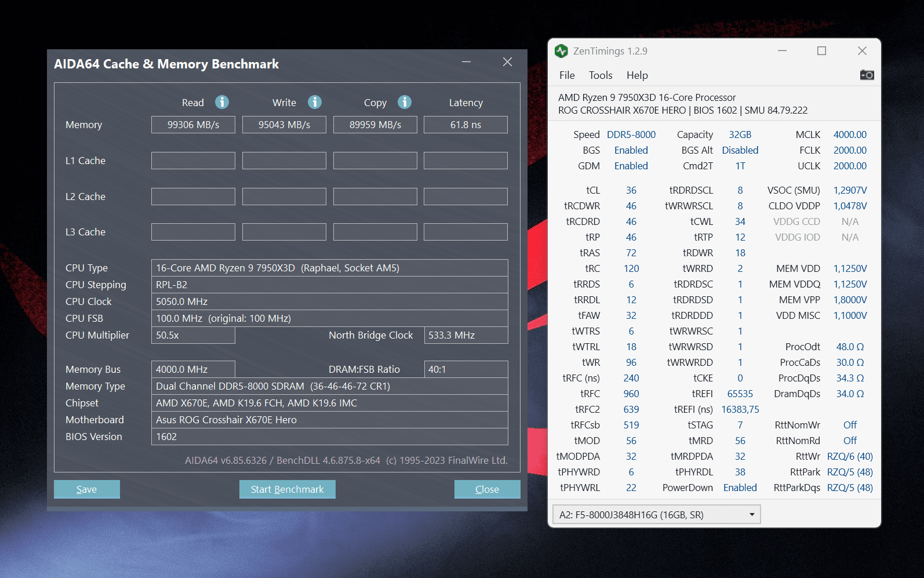Close the ZenTimings window

tap(862, 51)
